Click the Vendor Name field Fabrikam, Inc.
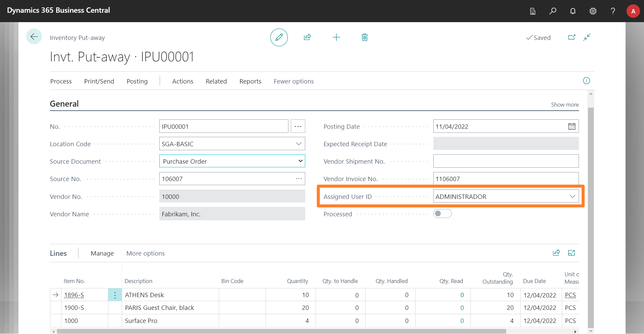 pos(232,214)
